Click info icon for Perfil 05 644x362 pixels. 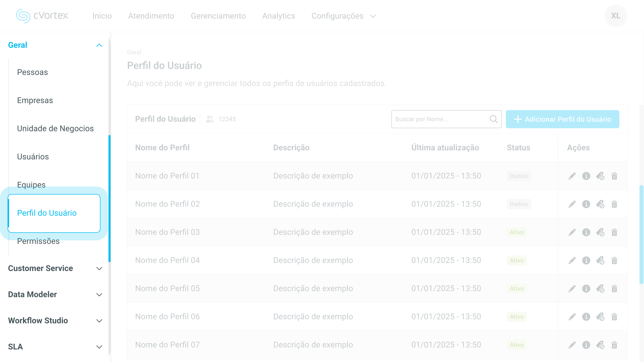click(586, 289)
